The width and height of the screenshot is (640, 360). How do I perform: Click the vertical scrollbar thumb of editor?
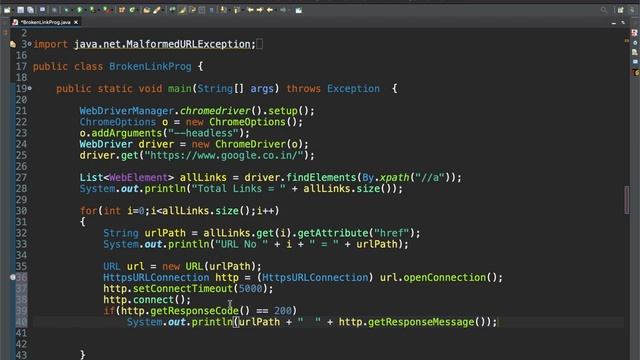click(x=627, y=200)
